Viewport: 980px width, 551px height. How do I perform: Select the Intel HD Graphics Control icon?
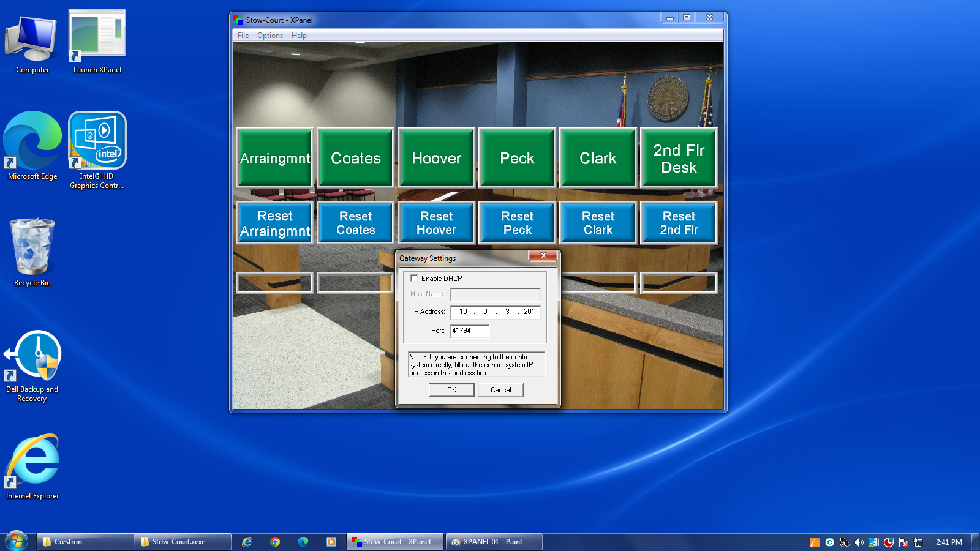point(97,150)
